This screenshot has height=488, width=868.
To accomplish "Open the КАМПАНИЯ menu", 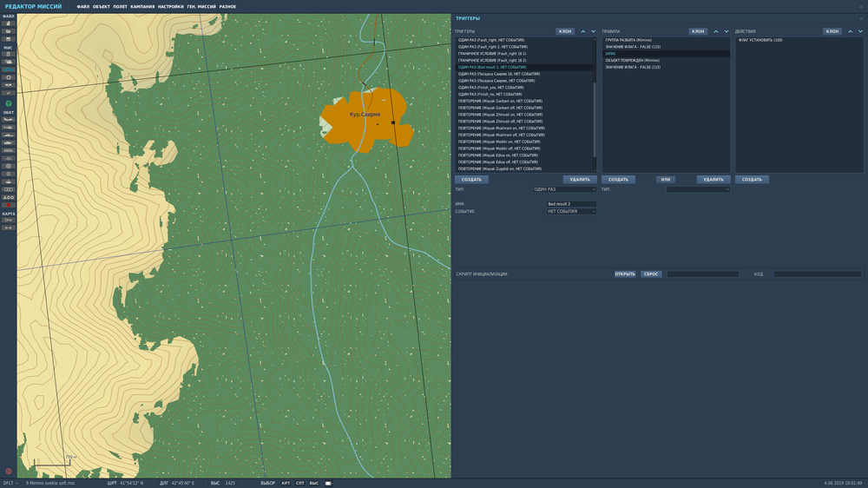I will tap(142, 6).
